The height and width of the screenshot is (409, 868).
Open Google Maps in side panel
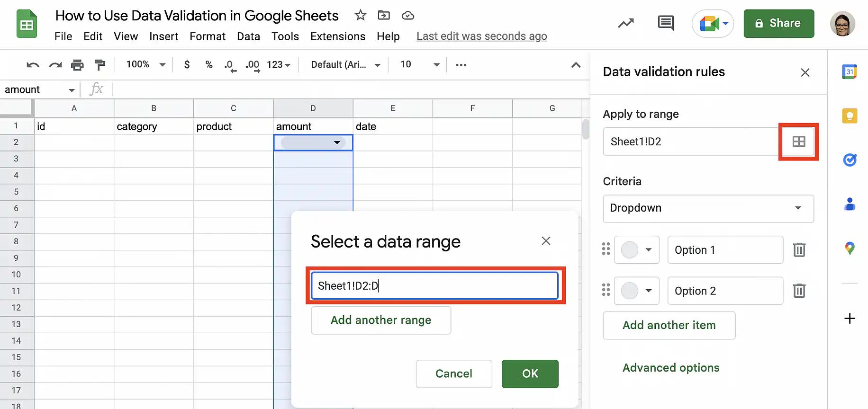(x=850, y=248)
